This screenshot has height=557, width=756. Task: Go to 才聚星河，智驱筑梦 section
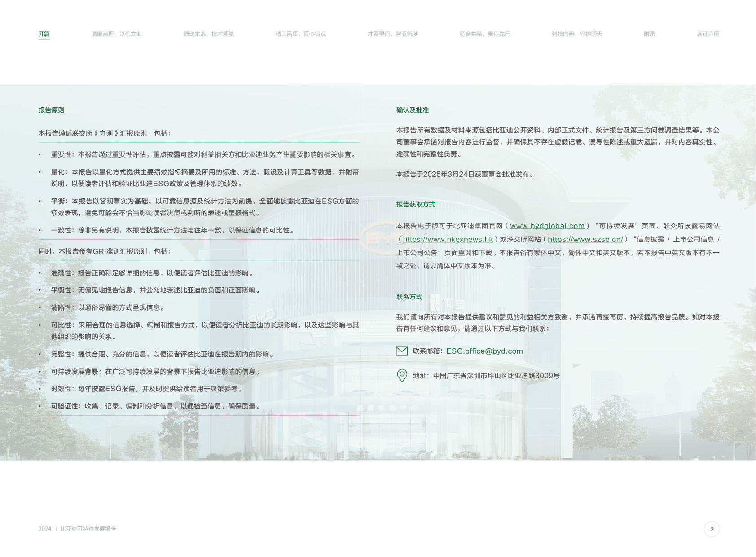(x=393, y=34)
